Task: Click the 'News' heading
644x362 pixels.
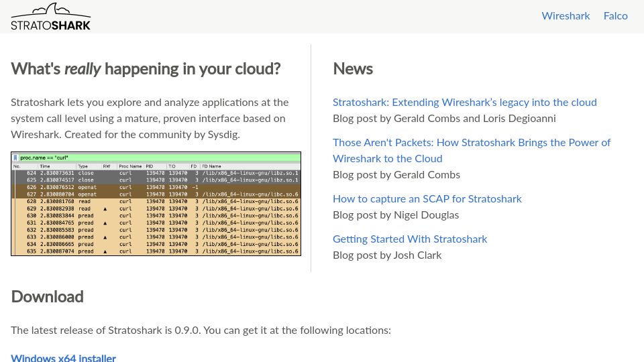Action: 353,68
